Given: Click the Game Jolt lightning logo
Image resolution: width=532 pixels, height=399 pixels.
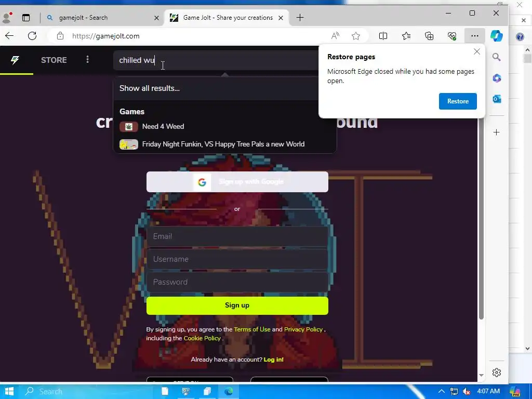Looking at the screenshot, I should click(15, 60).
